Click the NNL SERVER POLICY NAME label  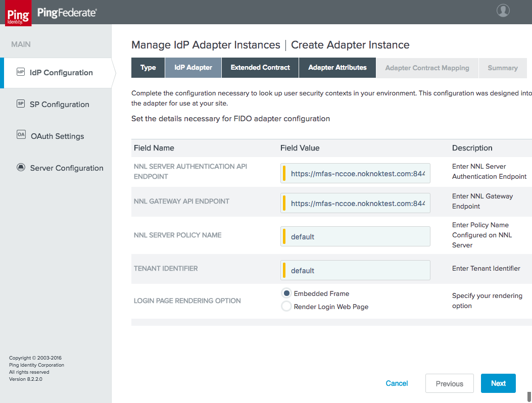pyautogui.click(x=177, y=235)
